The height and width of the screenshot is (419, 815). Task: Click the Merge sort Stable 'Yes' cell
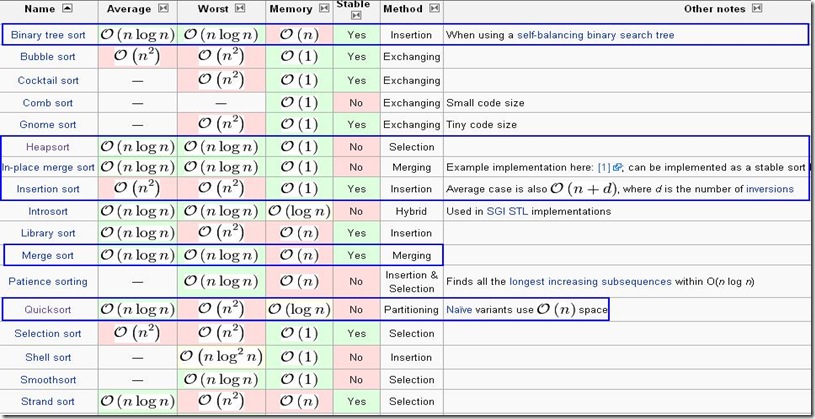tap(357, 255)
